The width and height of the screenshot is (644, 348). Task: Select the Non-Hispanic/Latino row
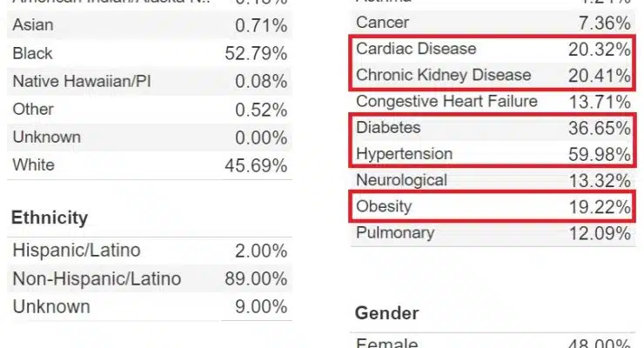(150, 278)
